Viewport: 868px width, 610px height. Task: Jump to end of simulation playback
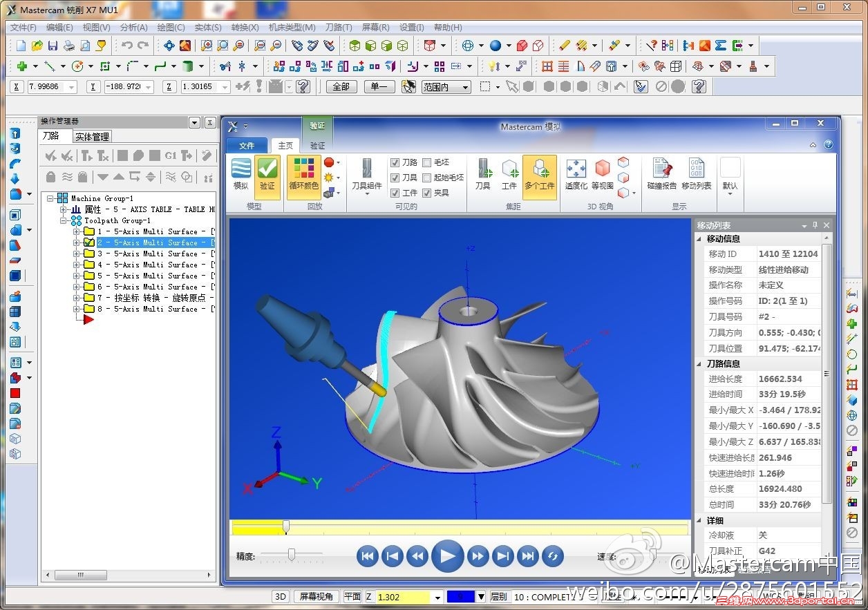point(528,555)
